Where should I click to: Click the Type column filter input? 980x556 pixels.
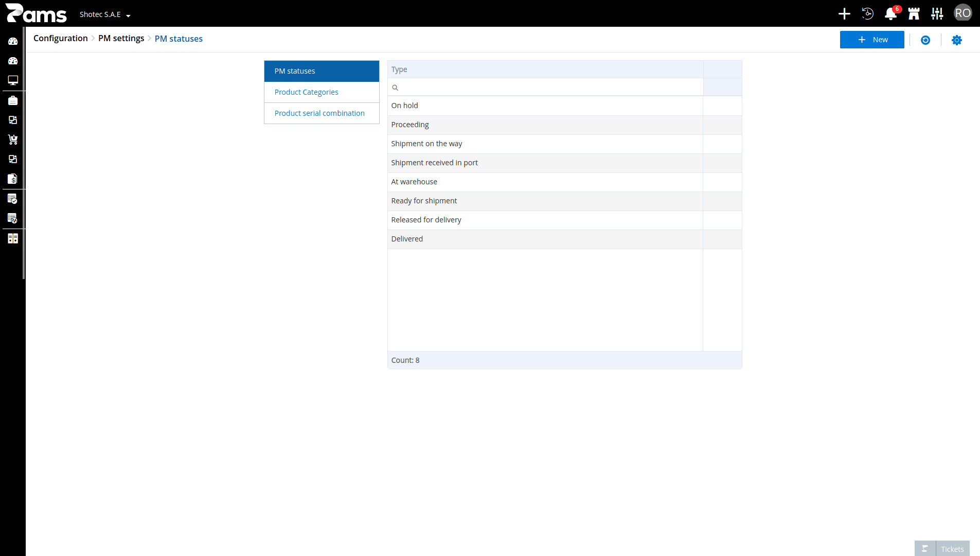pos(545,88)
